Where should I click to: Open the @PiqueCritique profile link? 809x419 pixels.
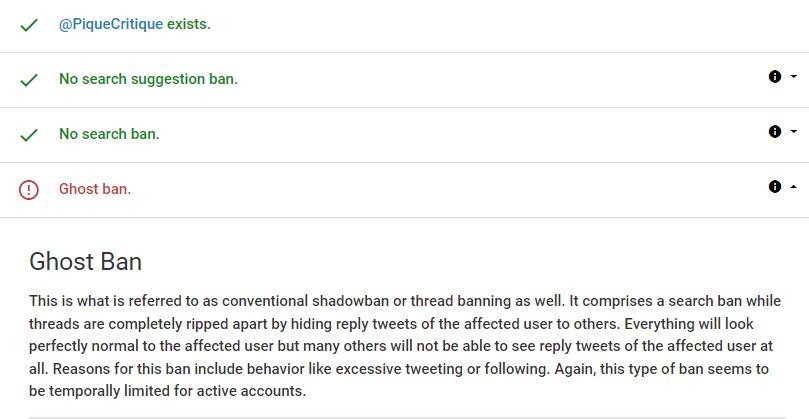pos(111,24)
